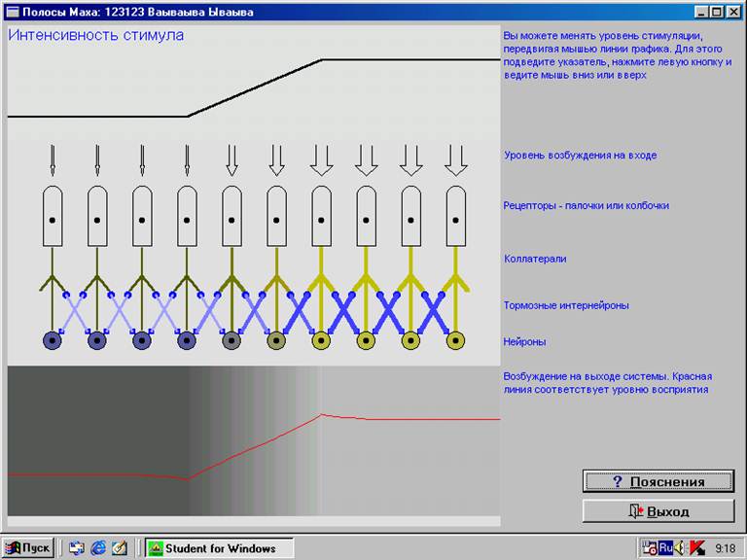Click the volume speaker tray icon
This screenshot has height=560, width=747.
[679, 548]
